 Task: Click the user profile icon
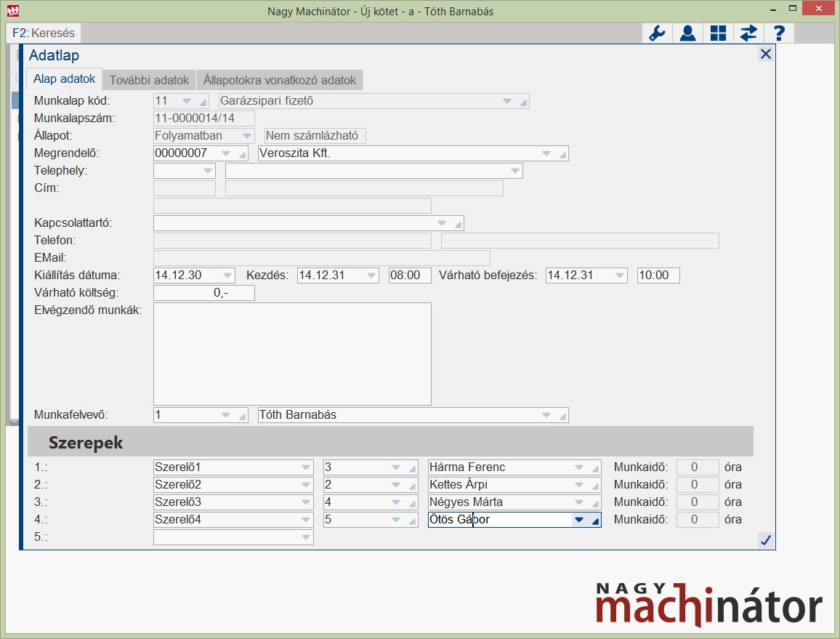click(687, 33)
